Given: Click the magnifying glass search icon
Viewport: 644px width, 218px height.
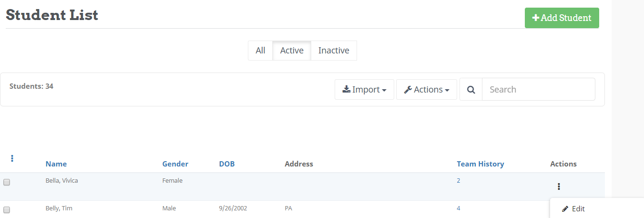Looking at the screenshot, I should tap(471, 90).
